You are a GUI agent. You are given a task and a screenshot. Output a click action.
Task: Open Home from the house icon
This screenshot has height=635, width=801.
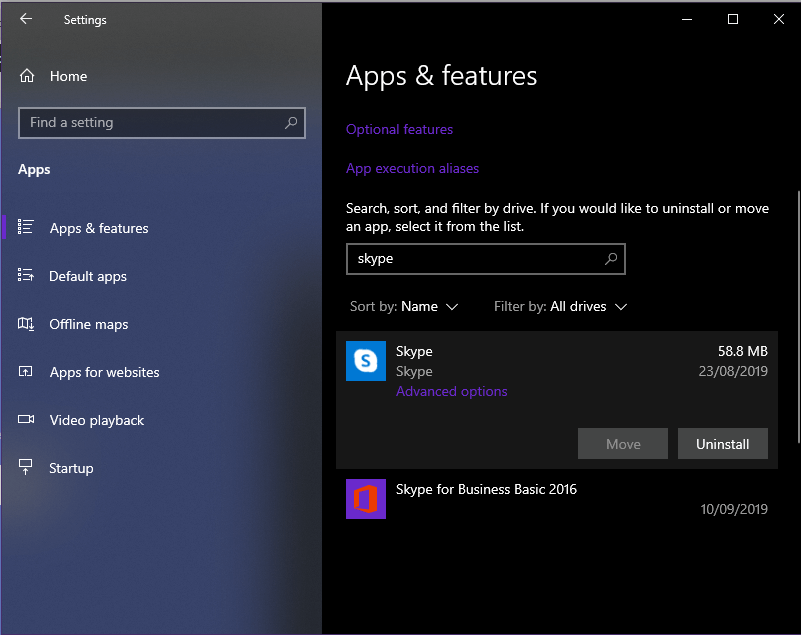(27, 76)
